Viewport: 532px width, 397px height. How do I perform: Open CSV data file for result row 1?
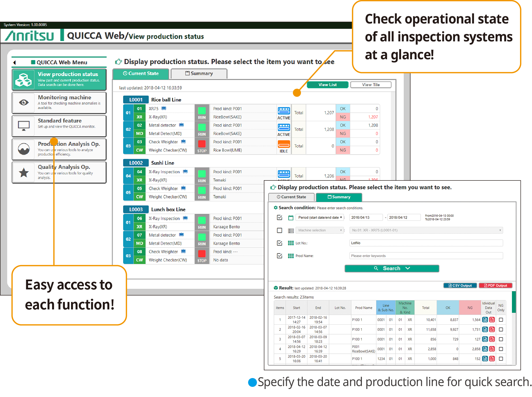[x=485, y=320]
